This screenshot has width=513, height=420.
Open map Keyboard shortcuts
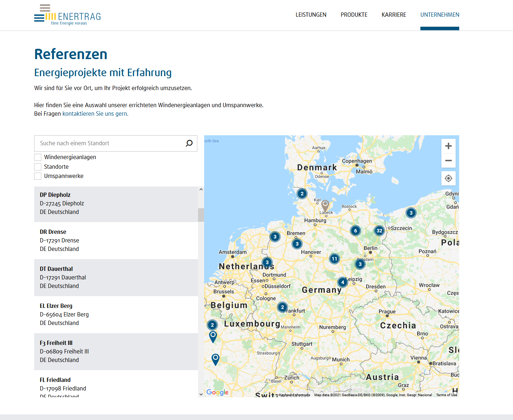coord(295,395)
